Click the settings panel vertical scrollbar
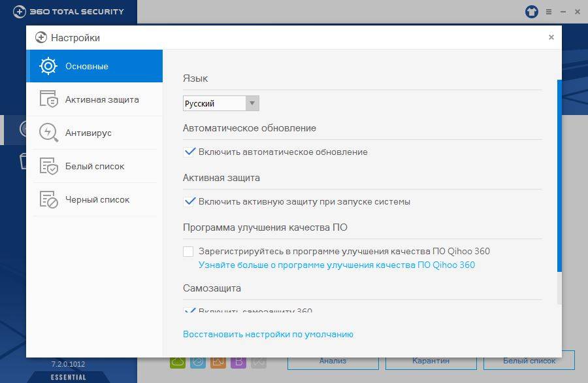The width and height of the screenshot is (588, 383). click(559, 176)
